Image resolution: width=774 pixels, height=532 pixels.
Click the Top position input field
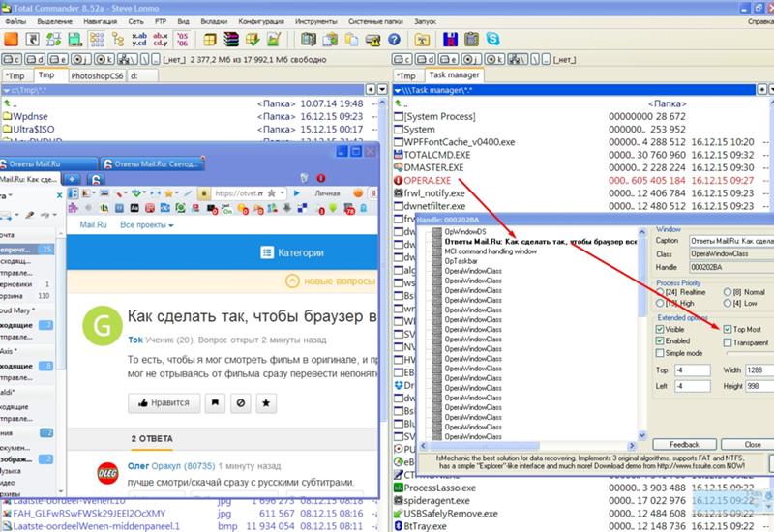tap(692, 370)
